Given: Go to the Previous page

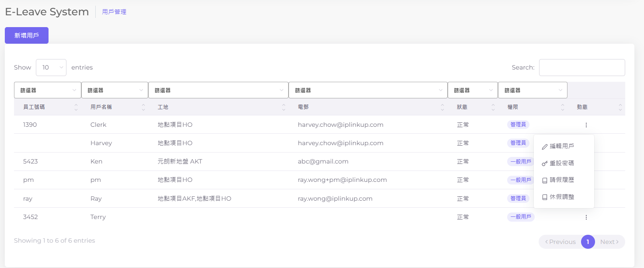Looking at the screenshot, I should [x=560, y=242].
